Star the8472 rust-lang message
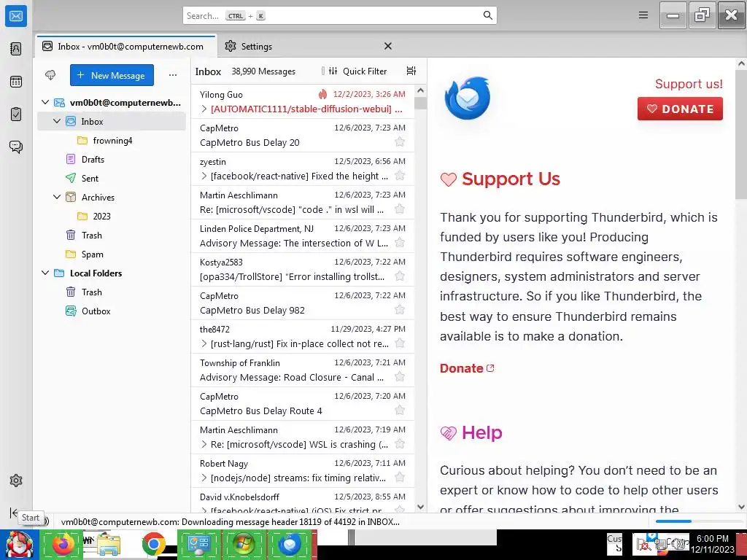The image size is (747, 560). (400, 343)
